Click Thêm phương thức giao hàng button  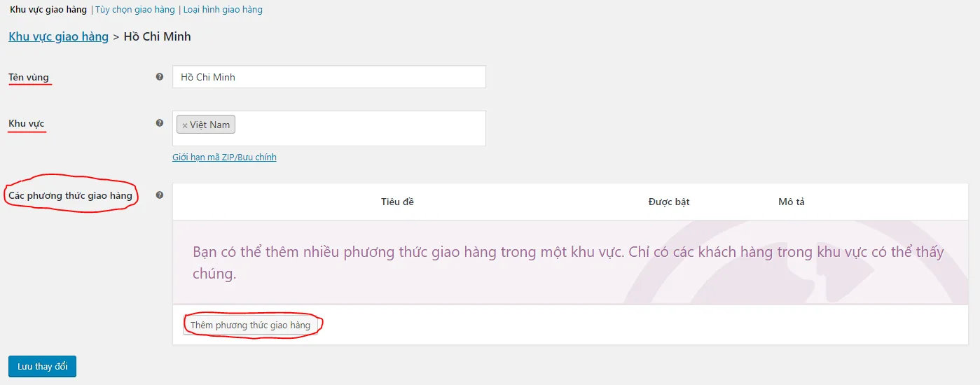click(x=250, y=325)
